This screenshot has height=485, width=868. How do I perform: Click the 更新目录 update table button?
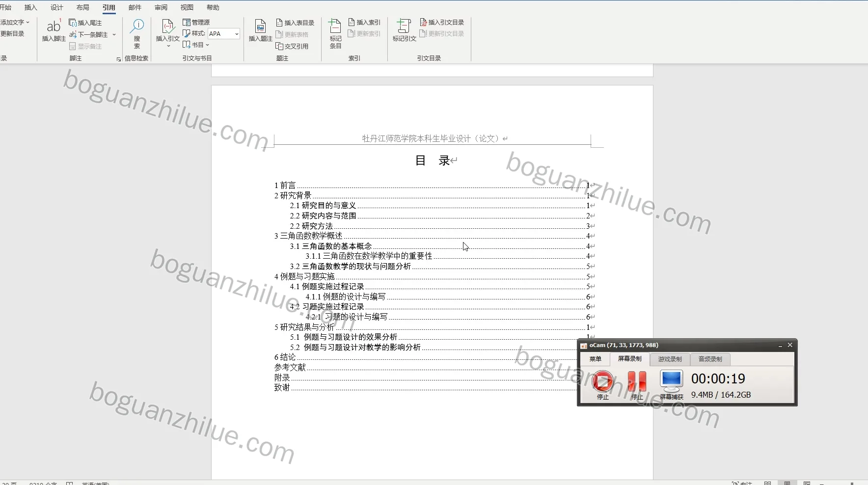(12, 34)
